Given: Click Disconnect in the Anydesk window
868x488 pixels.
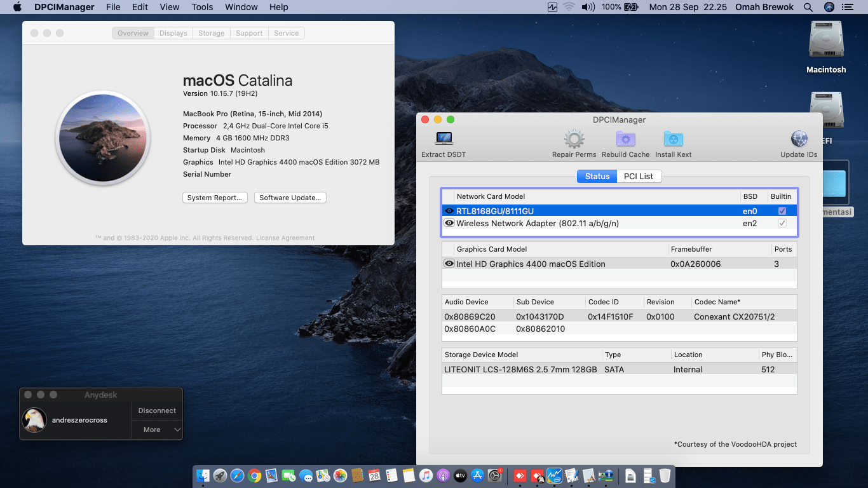Looking at the screenshot, I should [x=157, y=410].
